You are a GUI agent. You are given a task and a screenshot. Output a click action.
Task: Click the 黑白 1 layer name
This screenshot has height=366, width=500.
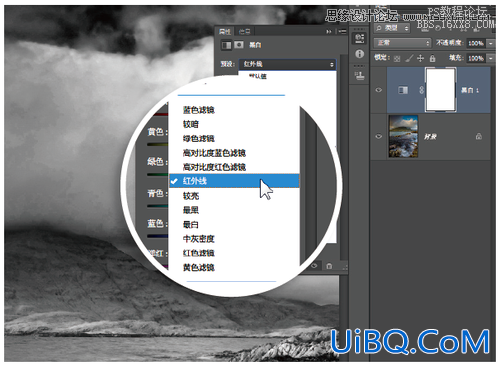pos(470,90)
